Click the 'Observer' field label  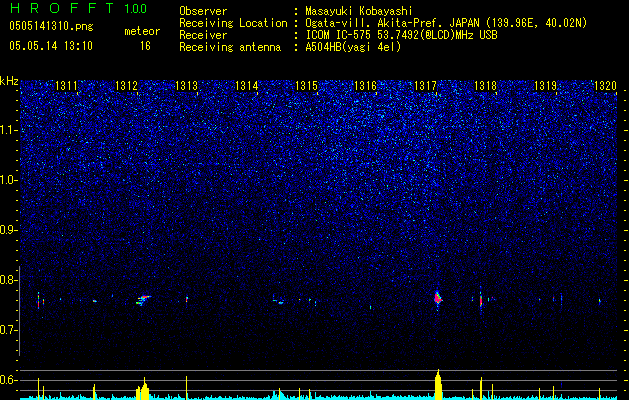[203, 11]
